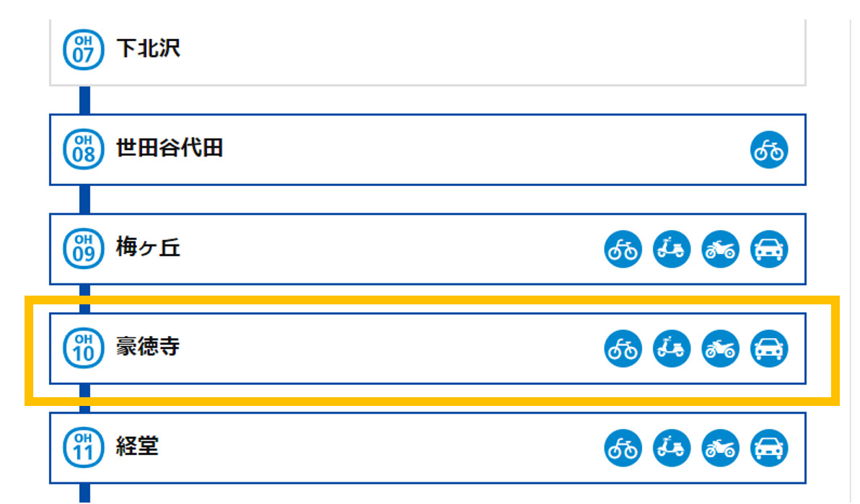Viewport: 860px width, 504px height.
Task: Open the 梅ヶ丘 station name link
Action: click(x=148, y=248)
